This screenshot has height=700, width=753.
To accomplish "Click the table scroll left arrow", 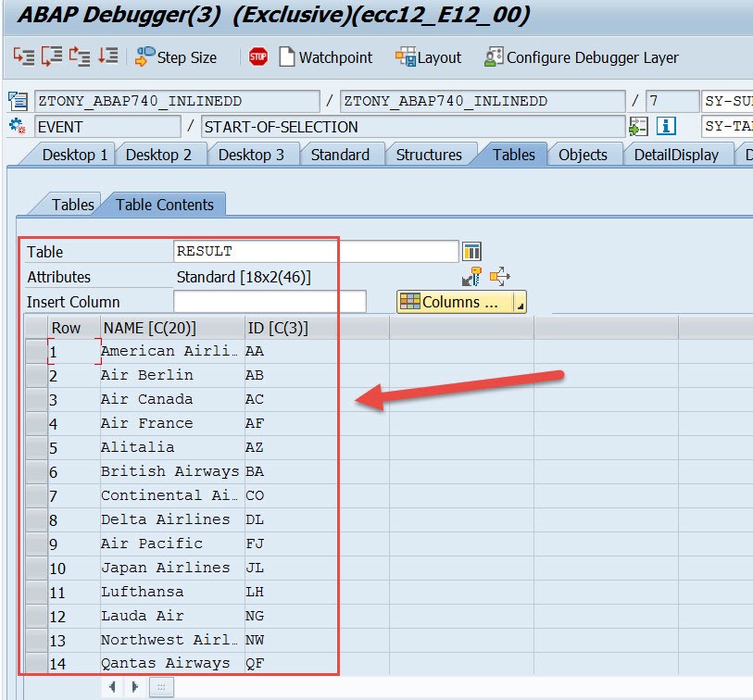I will tap(112, 687).
